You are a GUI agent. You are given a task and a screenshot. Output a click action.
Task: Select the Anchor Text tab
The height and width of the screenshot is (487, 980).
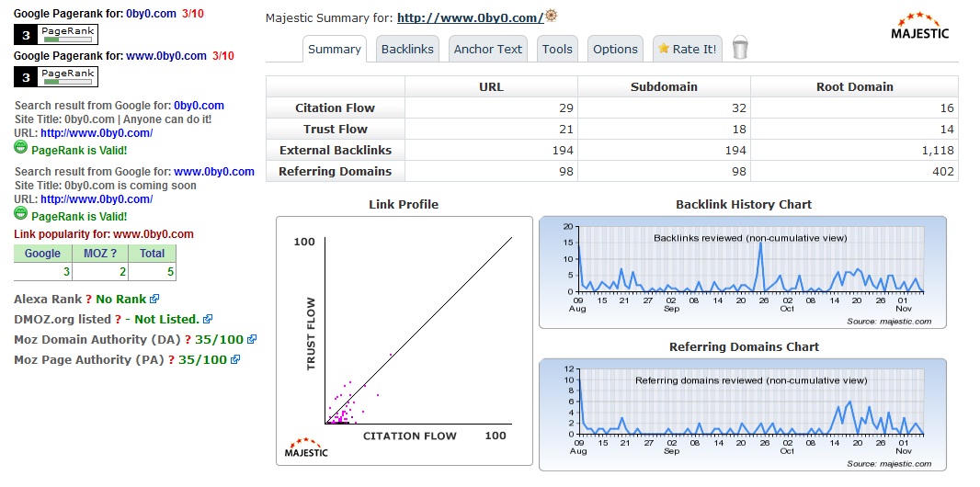point(487,50)
